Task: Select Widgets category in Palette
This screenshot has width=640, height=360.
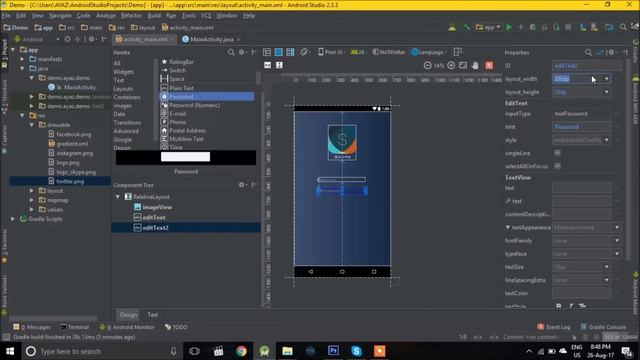Action: click(124, 72)
